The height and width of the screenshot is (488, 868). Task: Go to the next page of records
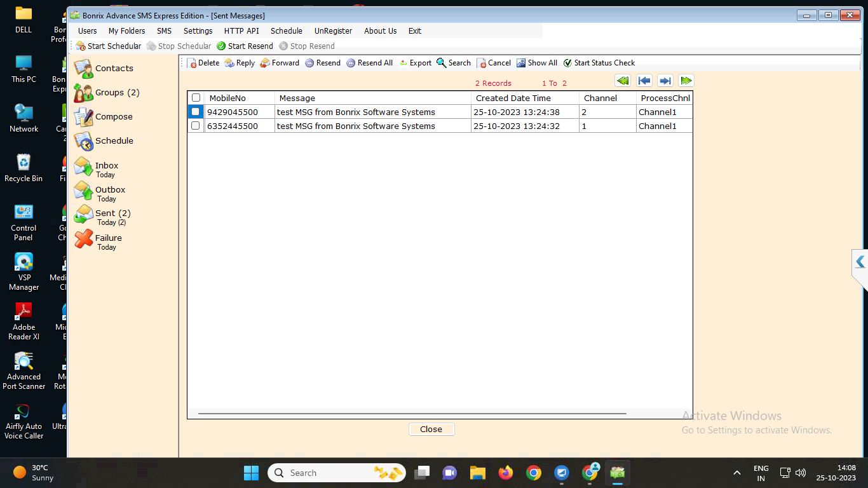click(x=665, y=81)
